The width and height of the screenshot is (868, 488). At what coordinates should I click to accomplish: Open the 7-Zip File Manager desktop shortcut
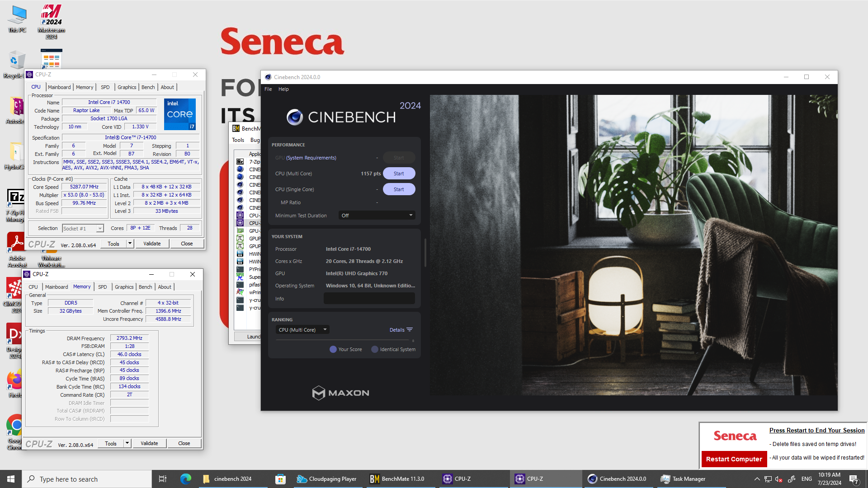pos(15,205)
